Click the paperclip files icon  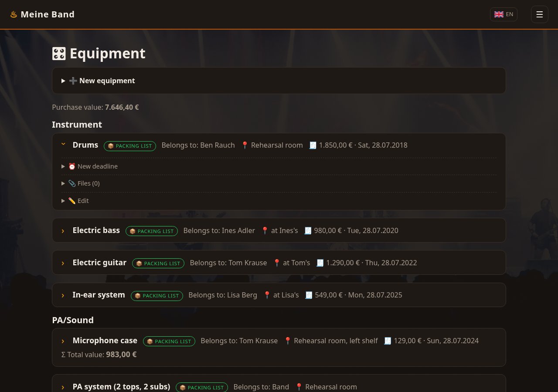[72, 183]
